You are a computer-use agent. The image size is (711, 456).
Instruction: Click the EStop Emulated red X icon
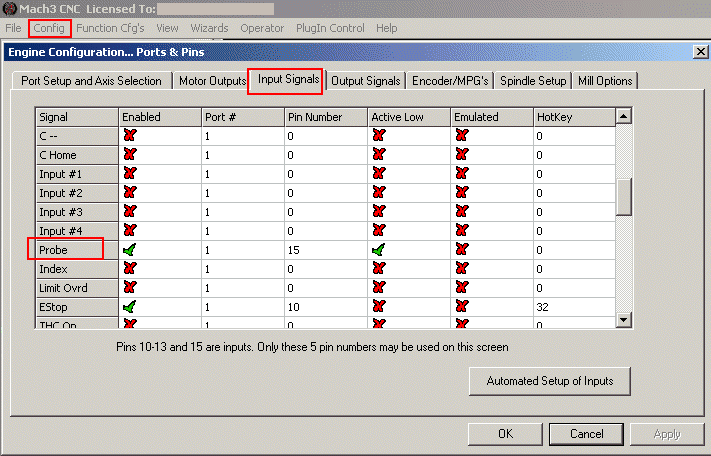coord(461,307)
